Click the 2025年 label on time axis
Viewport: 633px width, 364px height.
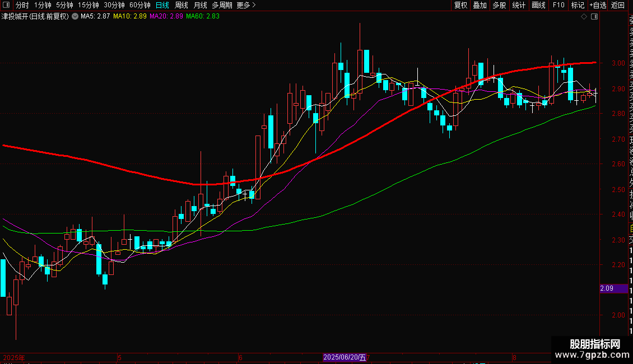click(14, 357)
